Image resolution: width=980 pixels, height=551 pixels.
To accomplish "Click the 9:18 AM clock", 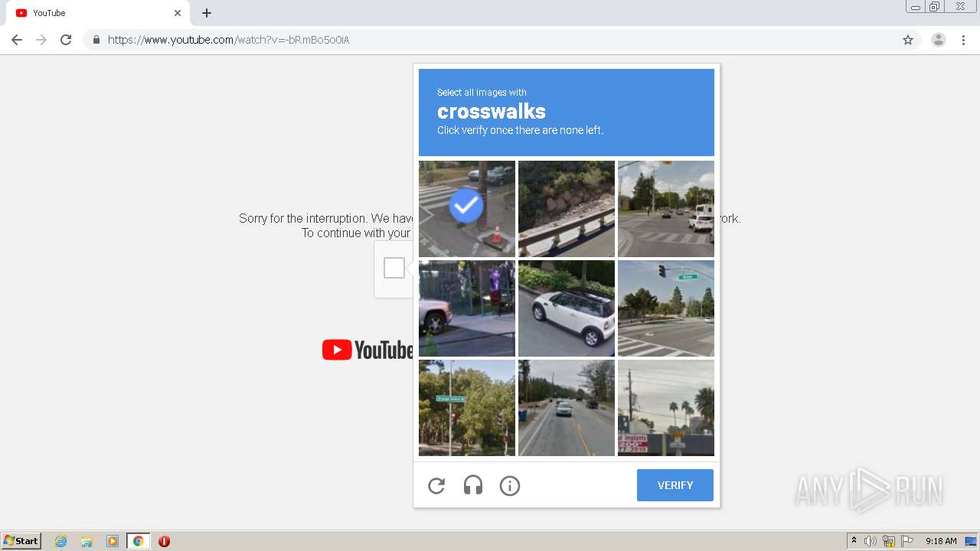I will tap(941, 541).
